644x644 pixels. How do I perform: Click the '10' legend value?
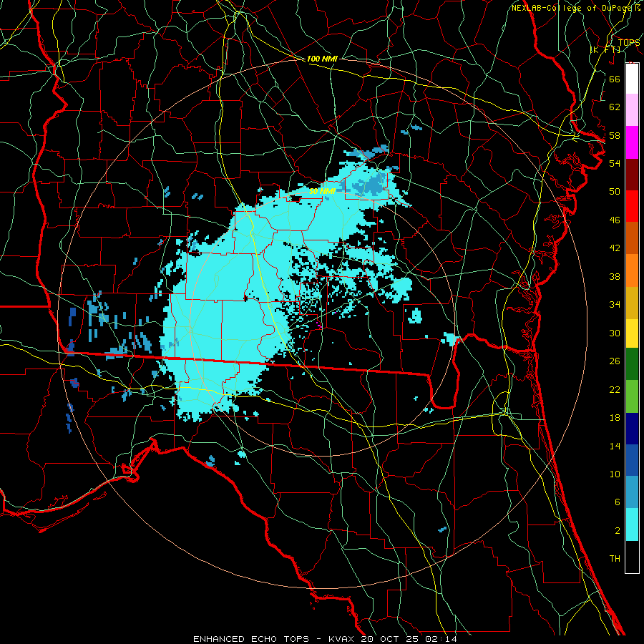pyautogui.click(x=615, y=474)
